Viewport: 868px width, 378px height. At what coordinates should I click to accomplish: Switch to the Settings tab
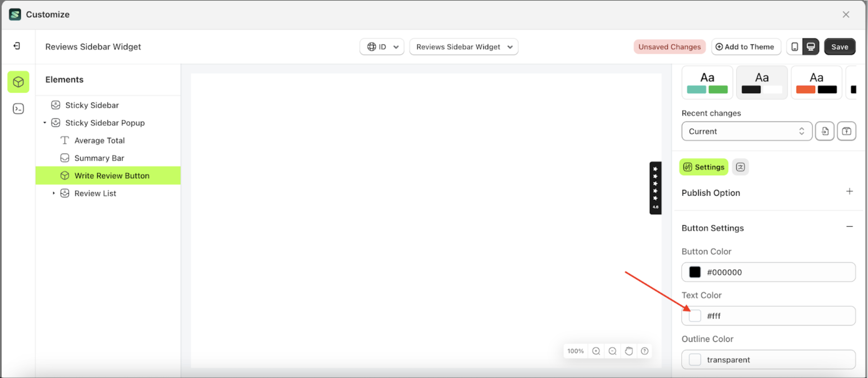coord(703,167)
